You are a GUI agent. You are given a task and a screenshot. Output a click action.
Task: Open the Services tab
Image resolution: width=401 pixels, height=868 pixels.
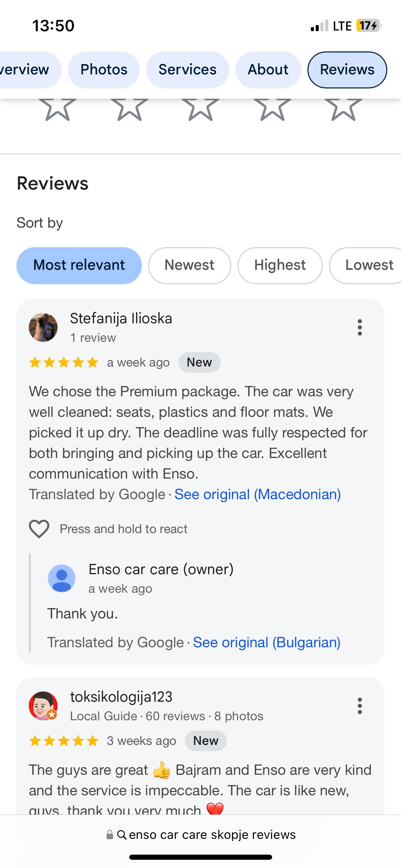[187, 70]
